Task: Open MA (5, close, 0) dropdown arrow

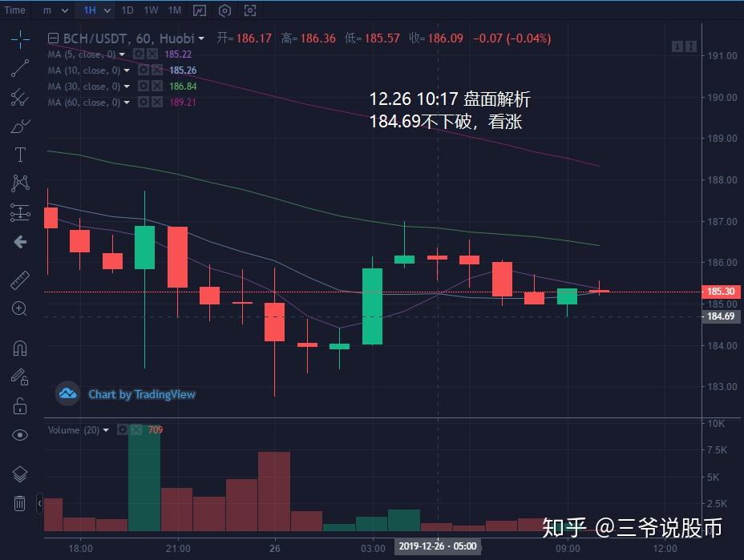Action: pos(122,54)
